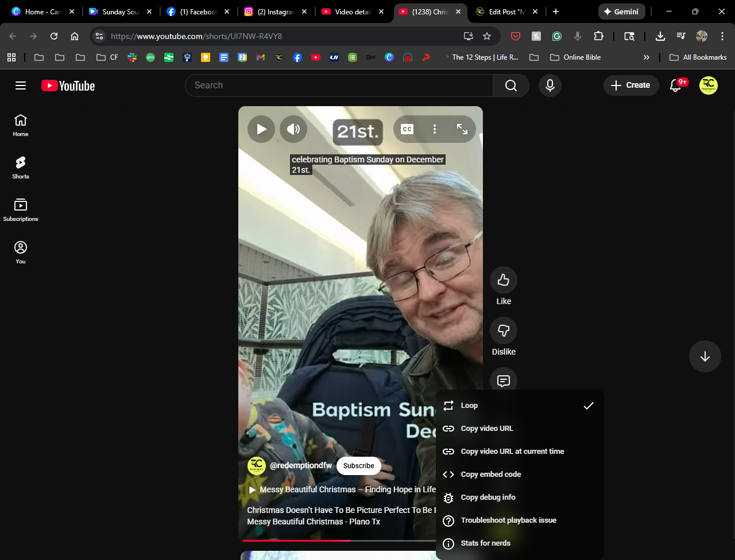Image resolution: width=735 pixels, height=560 pixels.
Task: Like the Short with thumbs up
Action: coord(504,280)
